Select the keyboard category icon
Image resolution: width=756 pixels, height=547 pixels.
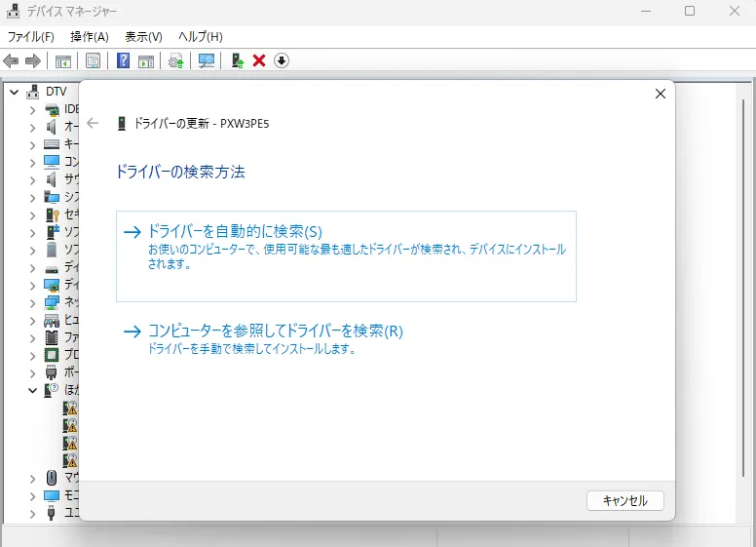[52, 143]
